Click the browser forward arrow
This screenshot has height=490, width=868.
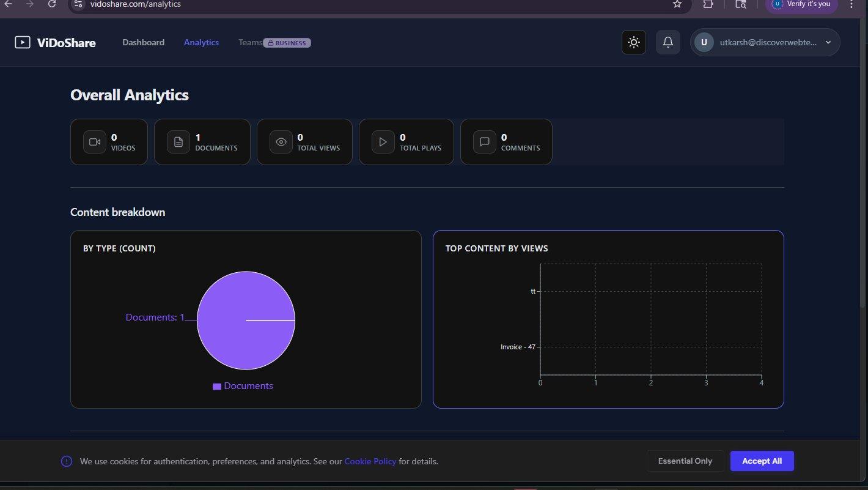[30, 4]
